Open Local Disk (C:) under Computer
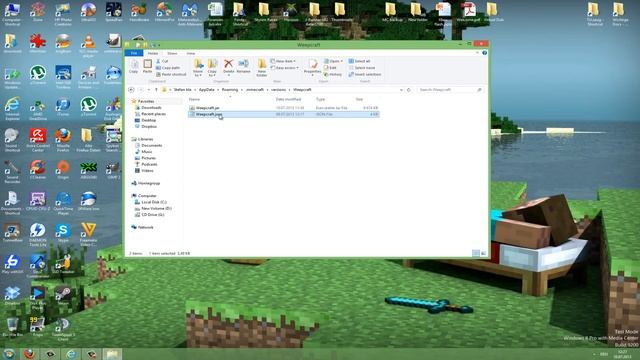 (153, 202)
